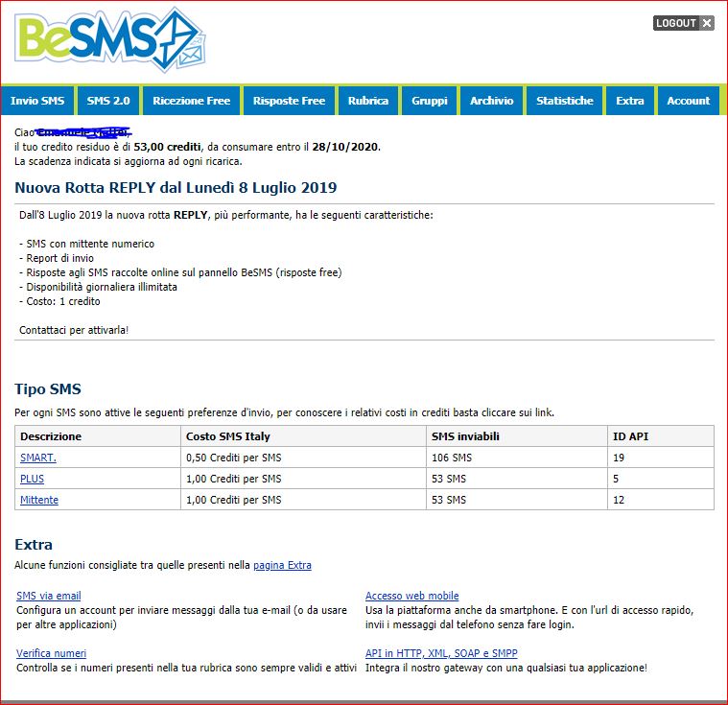The width and height of the screenshot is (728, 705).
Task: Click the Mittente SMS type link
Action: click(39, 500)
